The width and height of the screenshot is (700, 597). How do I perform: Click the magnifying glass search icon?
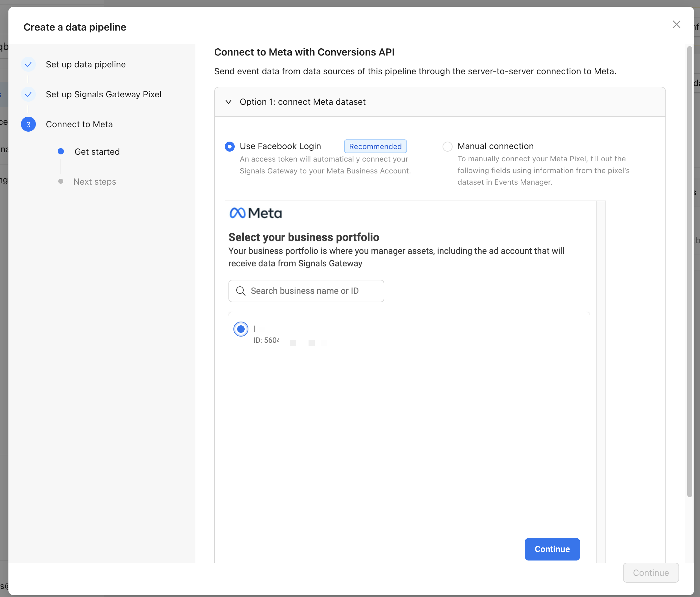point(241,291)
